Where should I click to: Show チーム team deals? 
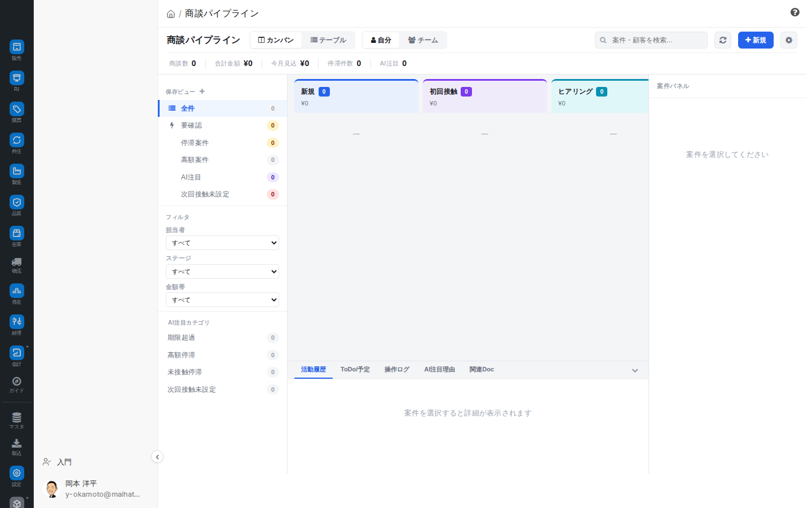423,40
